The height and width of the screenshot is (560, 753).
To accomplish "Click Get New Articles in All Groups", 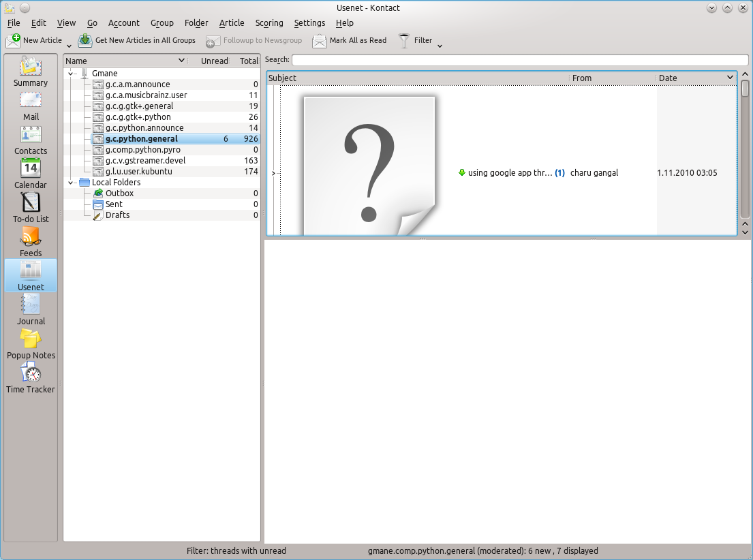I will pyautogui.click(x=137, y=41).
